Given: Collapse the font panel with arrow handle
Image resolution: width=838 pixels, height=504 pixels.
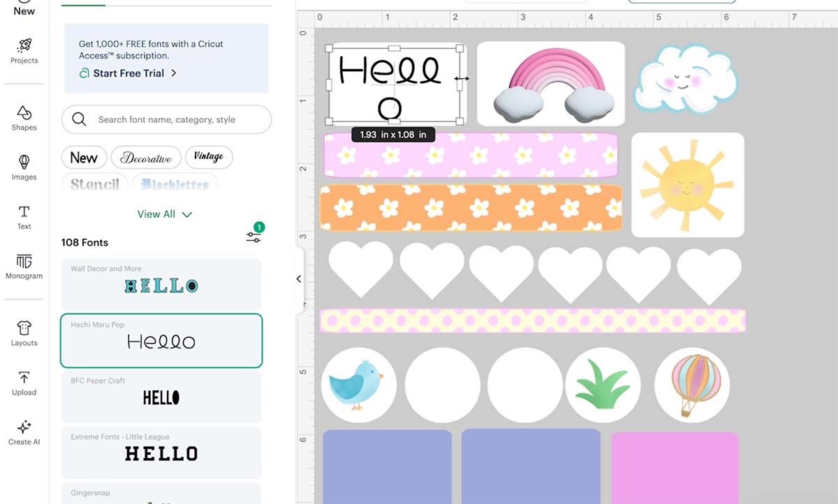Looking at the screenshot, I should click(x=299, y=279).
